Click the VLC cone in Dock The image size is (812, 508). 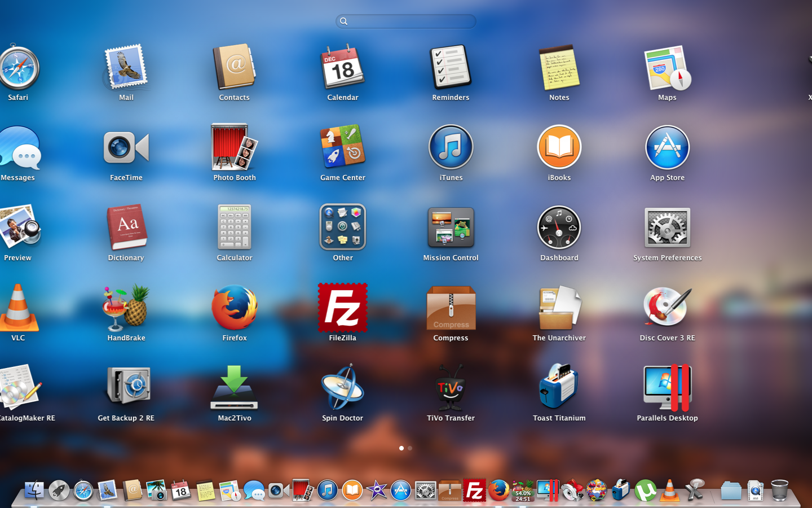click(670, 491)
